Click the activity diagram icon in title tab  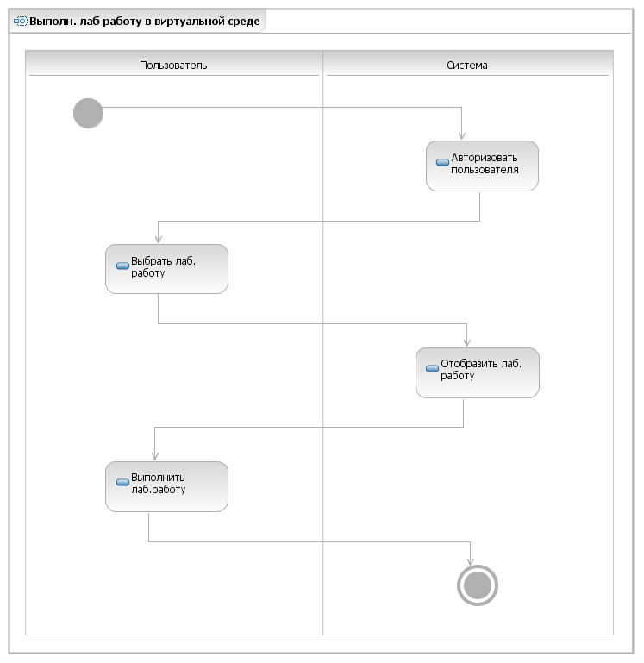point(21,21)
